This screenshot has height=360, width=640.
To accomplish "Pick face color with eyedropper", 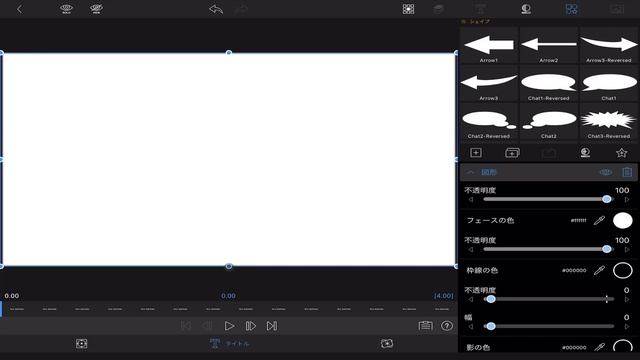I will coord(599,220).
